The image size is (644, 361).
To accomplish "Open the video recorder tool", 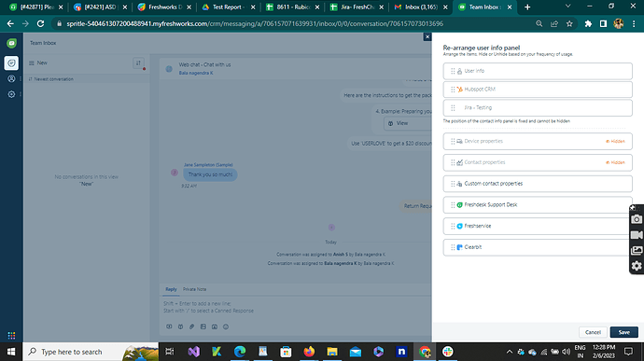I will coord(637,235).
